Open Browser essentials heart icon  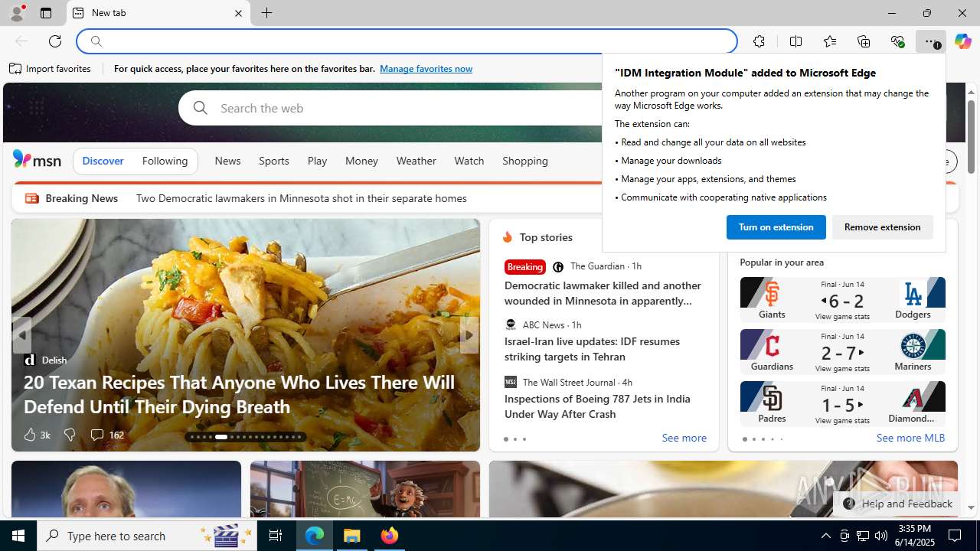pos(897,41)
